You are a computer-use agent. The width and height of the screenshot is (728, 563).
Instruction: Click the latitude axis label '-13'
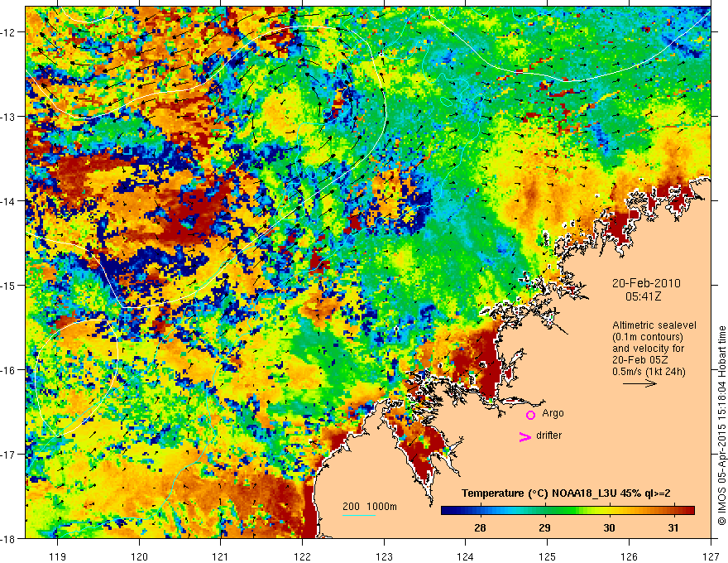8,117
